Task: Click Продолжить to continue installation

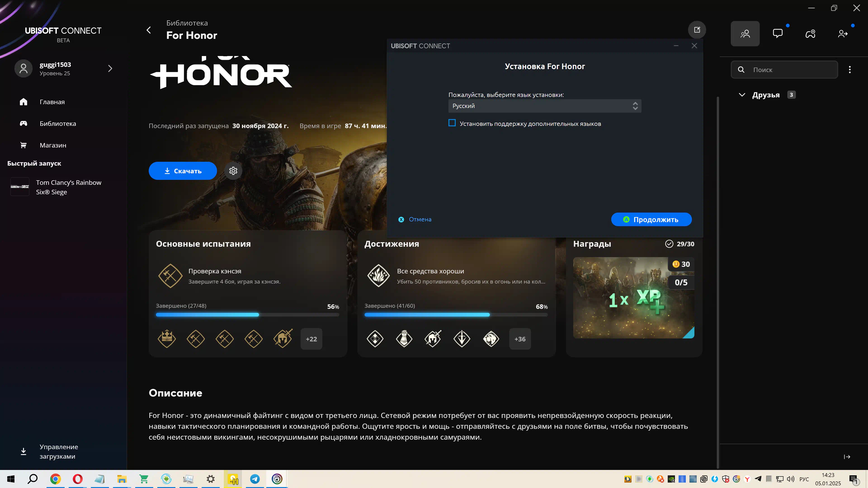Action: [x=651, y=219]
